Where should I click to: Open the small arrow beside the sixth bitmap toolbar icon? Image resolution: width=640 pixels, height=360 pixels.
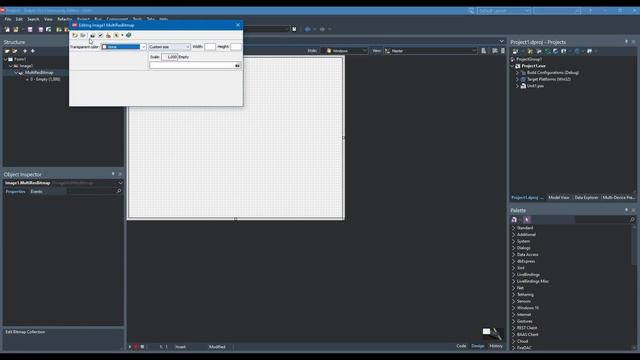[x=122, y=36]
